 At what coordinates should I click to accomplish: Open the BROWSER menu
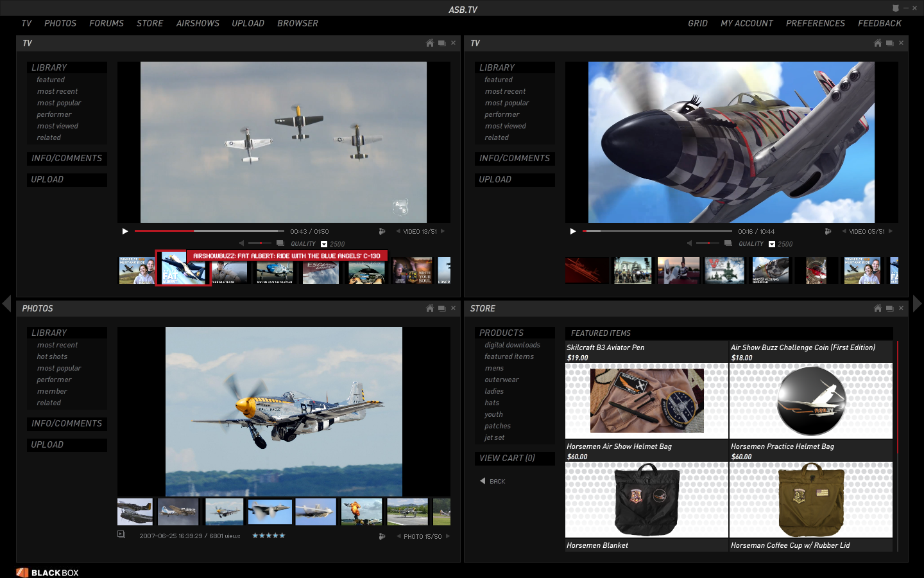tap(298, 23)
